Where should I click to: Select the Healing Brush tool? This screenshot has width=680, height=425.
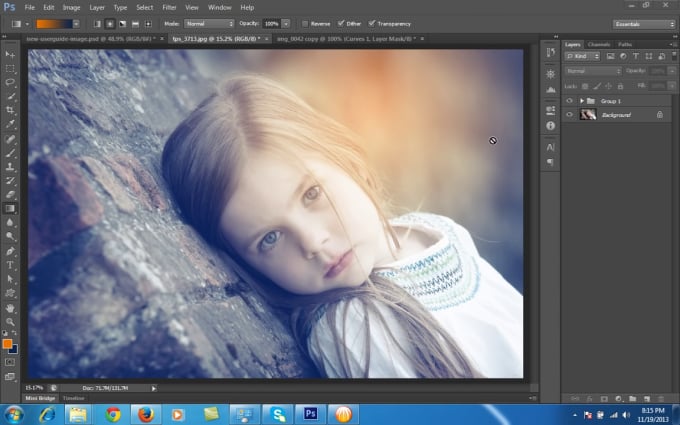click(10, 139)
